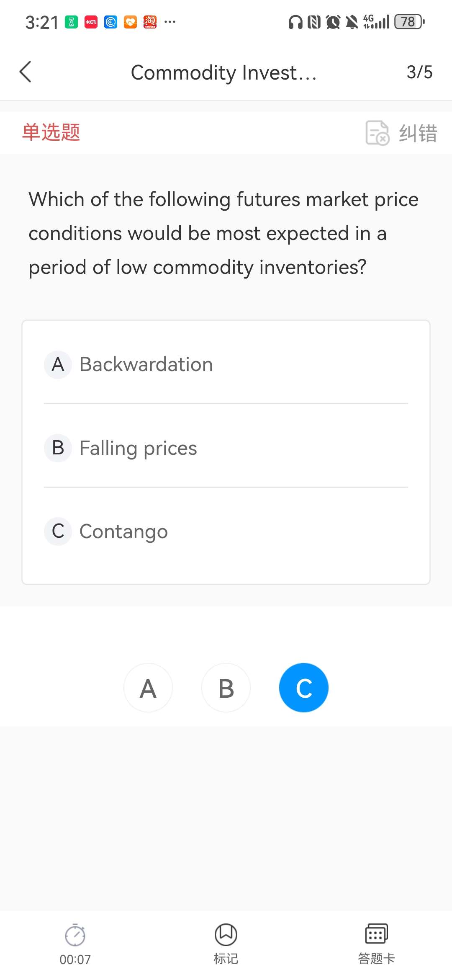
Task: Tap the 3/5 question progress indicator
Action: click(x=419, y=72)
